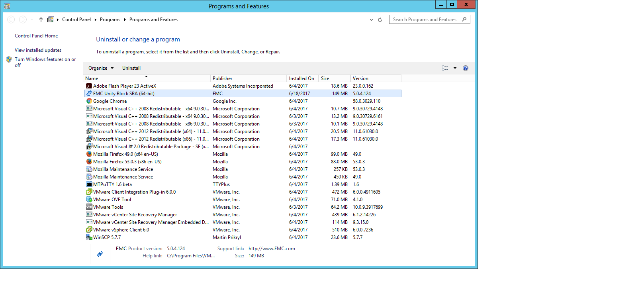The image size is (644, 294).
Task: Click the MTPuTTY 1.6 beta icon
Action: [x=89, y=184]
